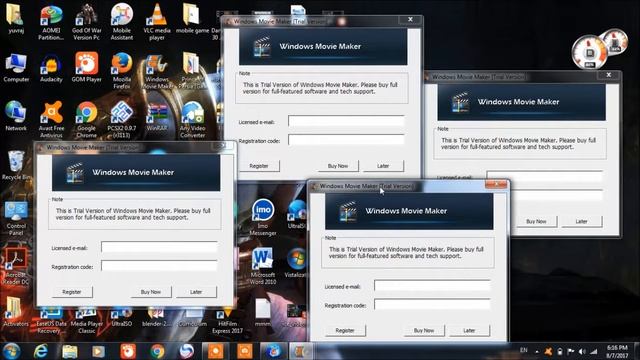This screenshot has width=640, height=360.
Task: Click the CPU meter gadget dial
Action: (589, 52)
